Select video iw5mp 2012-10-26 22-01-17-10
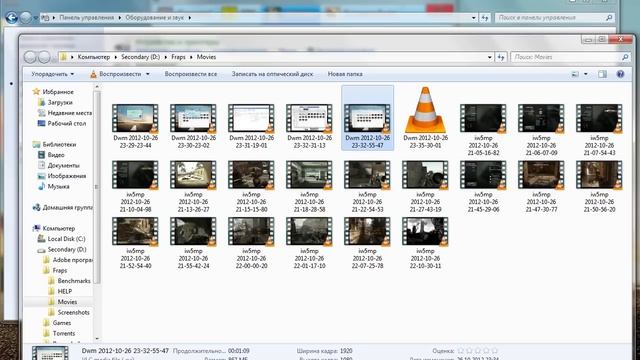The width and height of the screenshot is (640, 360). tap(309, 242)
